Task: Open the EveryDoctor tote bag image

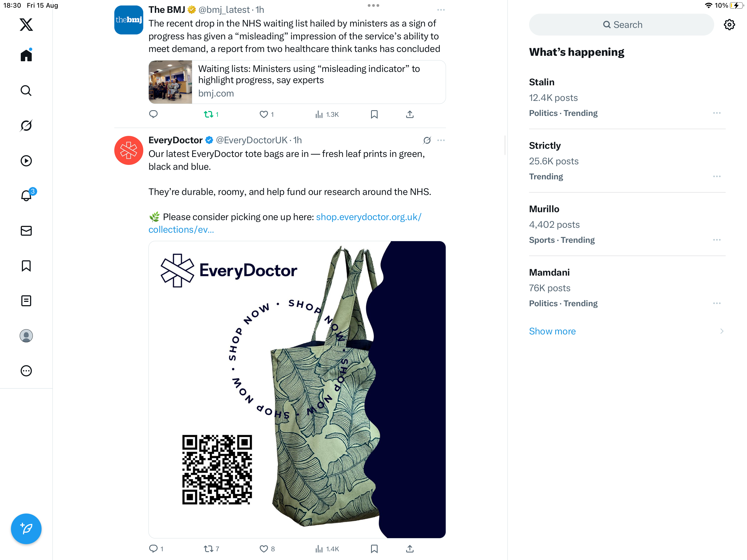Action: point(297,389)
